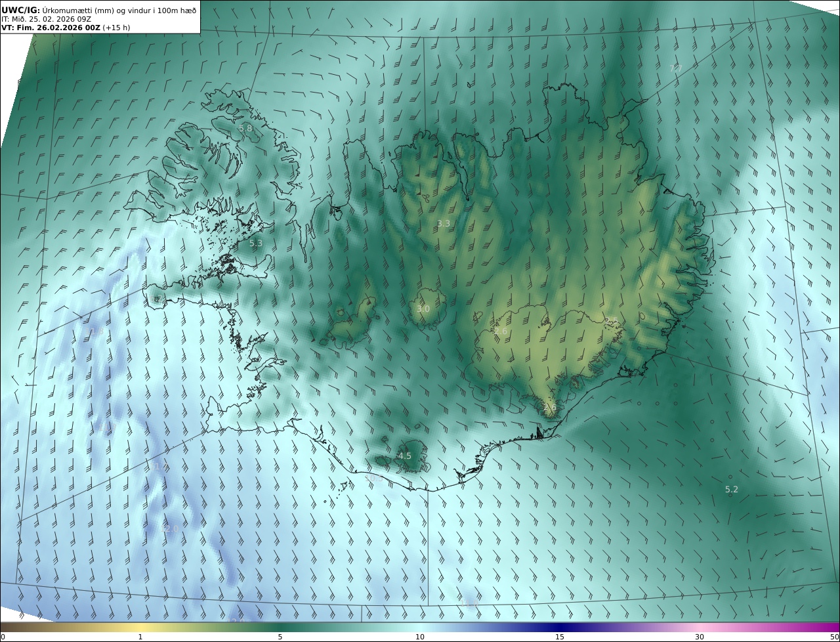
Task: Click the 7.7 value in the northeast sea
Action: [x=676, y=68]
